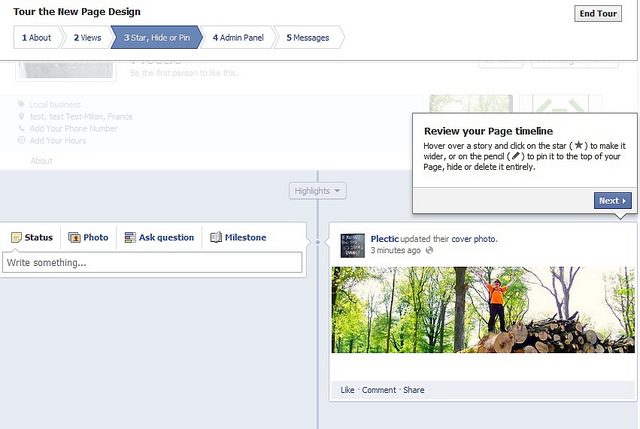The height and width of the screenshot is (429, 640).
Task: Go to tour step 1 About
Action: click(x=34, y=38)
